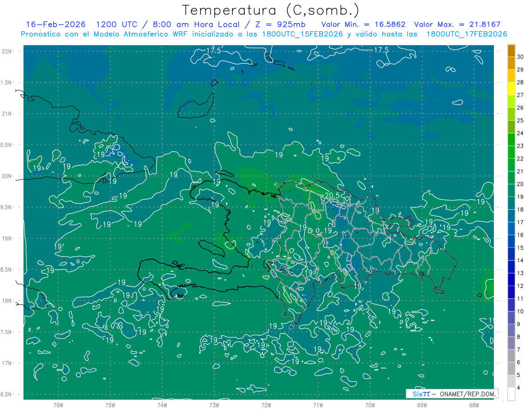Click the '68W' longitude axis label
Image resolution: width=532 pixels, height=411 pixels.
474,405
